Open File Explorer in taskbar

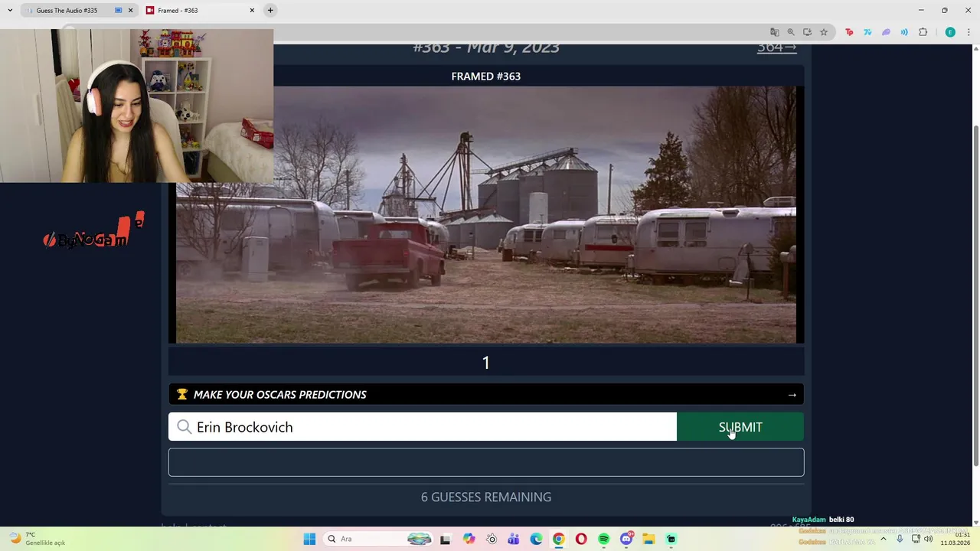tap(648, 539)
